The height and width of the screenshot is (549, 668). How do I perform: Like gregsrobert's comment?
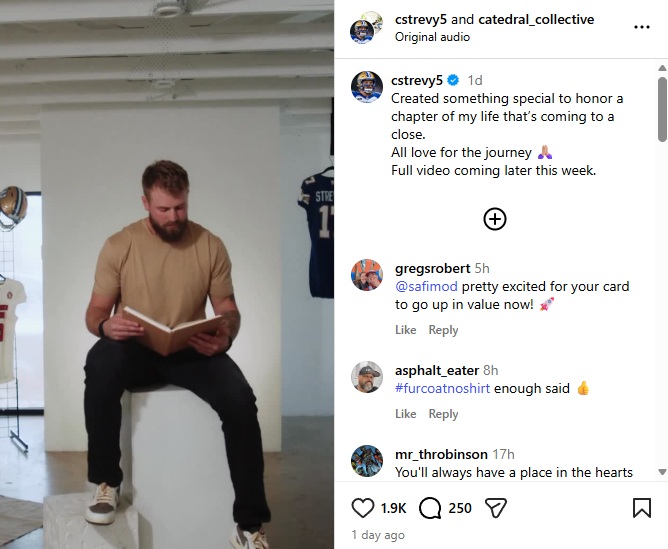406,330
